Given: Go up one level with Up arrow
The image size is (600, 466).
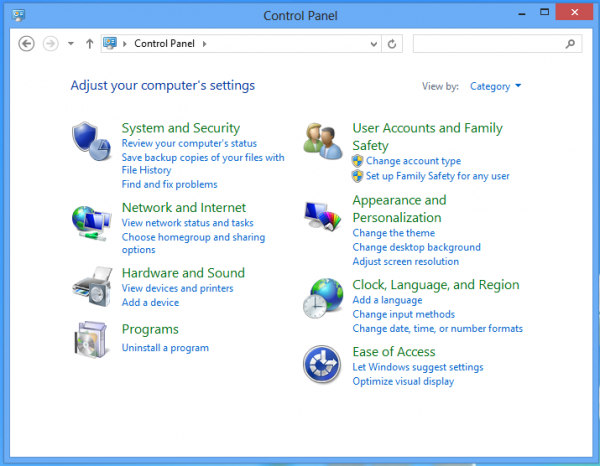Looking at the screenshot, I should (90, 44).
